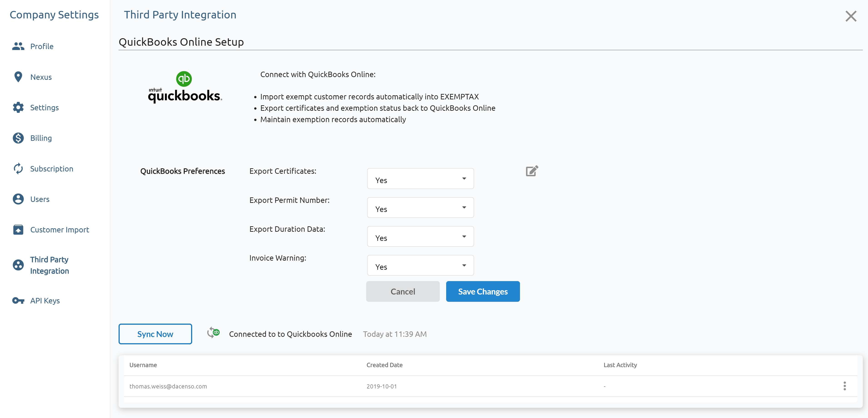The width and height of the screenshot is (868, 418).
Task: Start a sync with Sync Now
Action: pyautogui.click(x=155, y=334)
